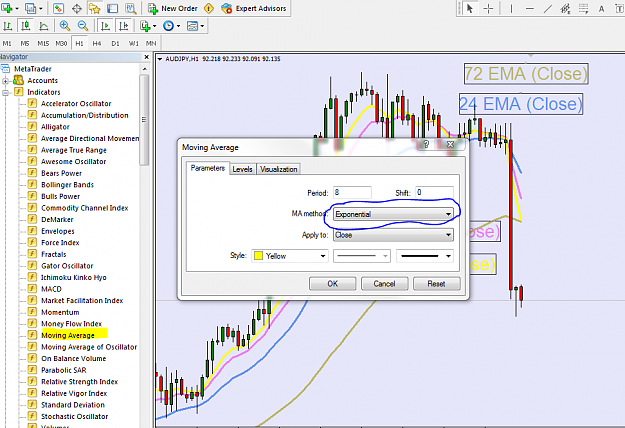Switch to bar chart mode
The image size is (625, 428).
8,26
